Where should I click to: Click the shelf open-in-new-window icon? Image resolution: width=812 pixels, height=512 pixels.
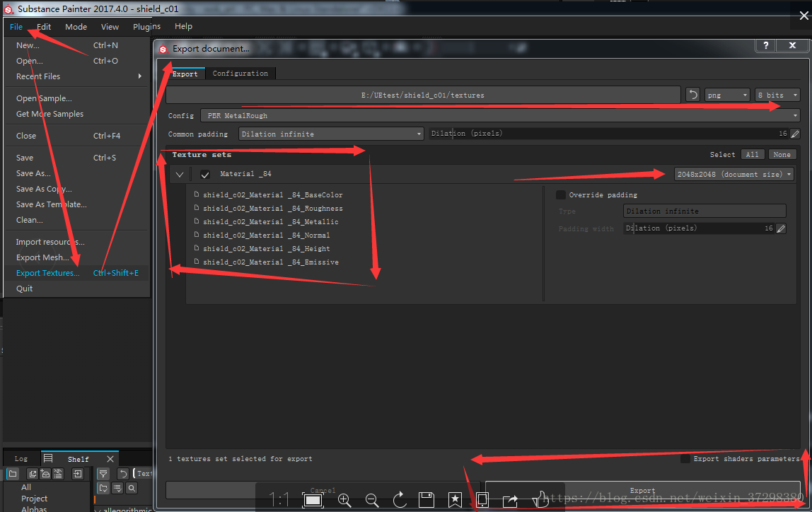tap(32, 474)
